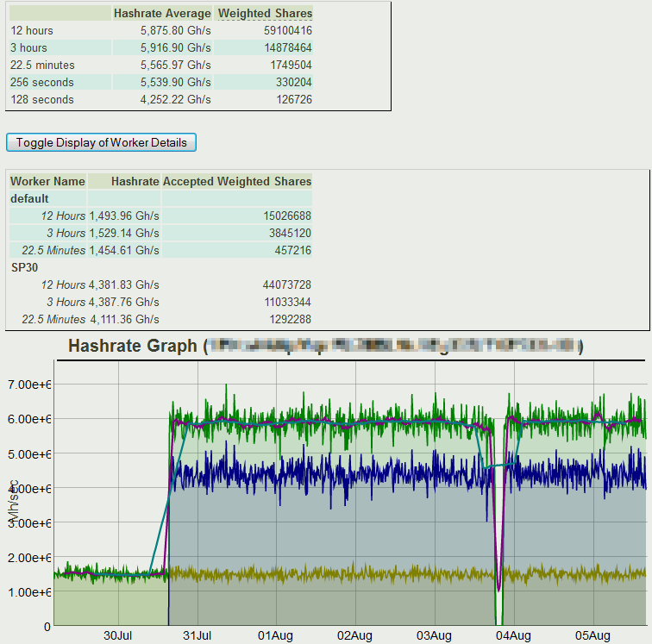Select weighted shares value '14878464'
This screenshot has width=652, height=644.
pos(288,47)
